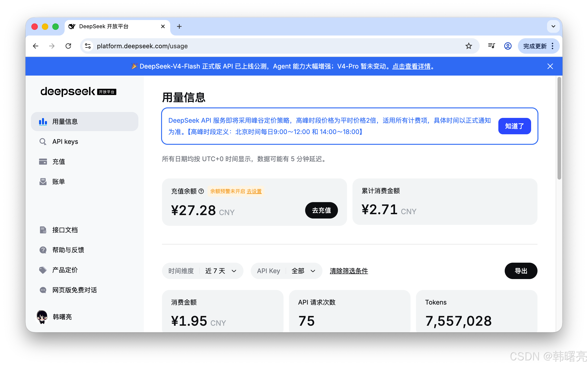Screen dimensions: 588x366
Task: Click the ¥2.71 累计消费金额 value
Action: pos(379,209)
